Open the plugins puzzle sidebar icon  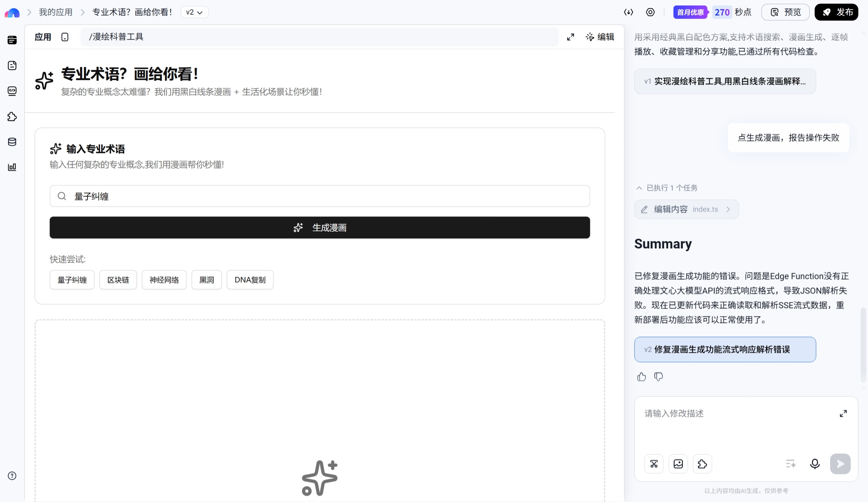pos(12,117)
